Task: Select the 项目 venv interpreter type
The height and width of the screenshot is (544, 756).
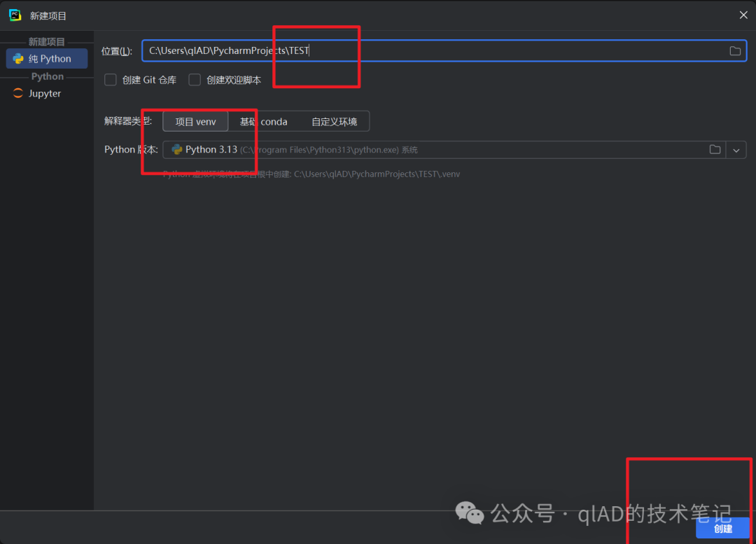Action: 195,122
